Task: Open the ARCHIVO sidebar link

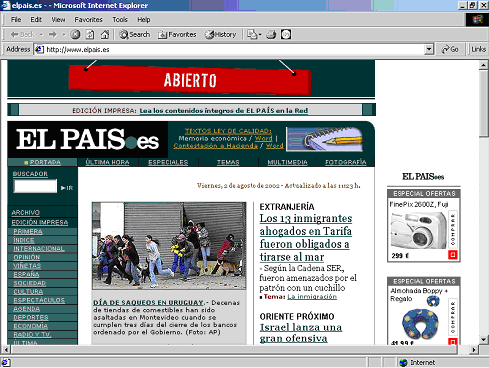Action: [26, 213]
